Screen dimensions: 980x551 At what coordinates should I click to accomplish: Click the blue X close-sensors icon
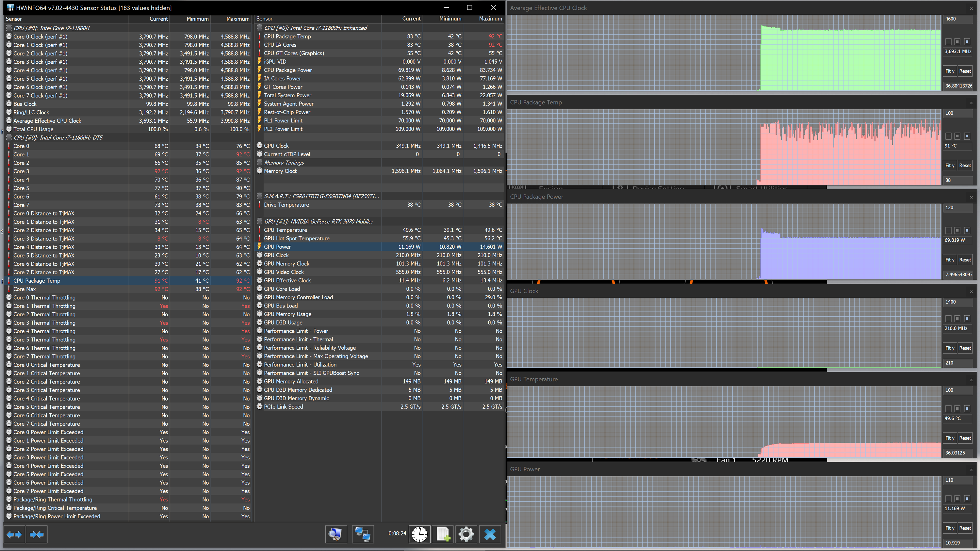(490, 535)
